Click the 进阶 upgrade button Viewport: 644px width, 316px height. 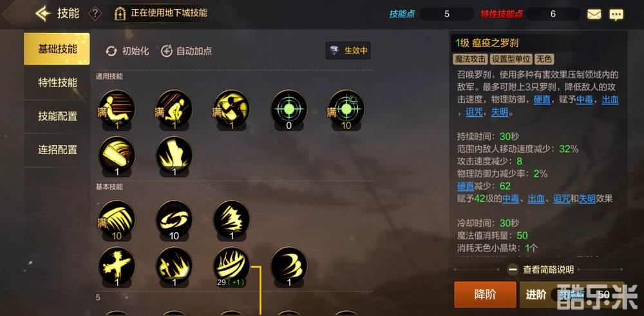[x=536, y=295]
